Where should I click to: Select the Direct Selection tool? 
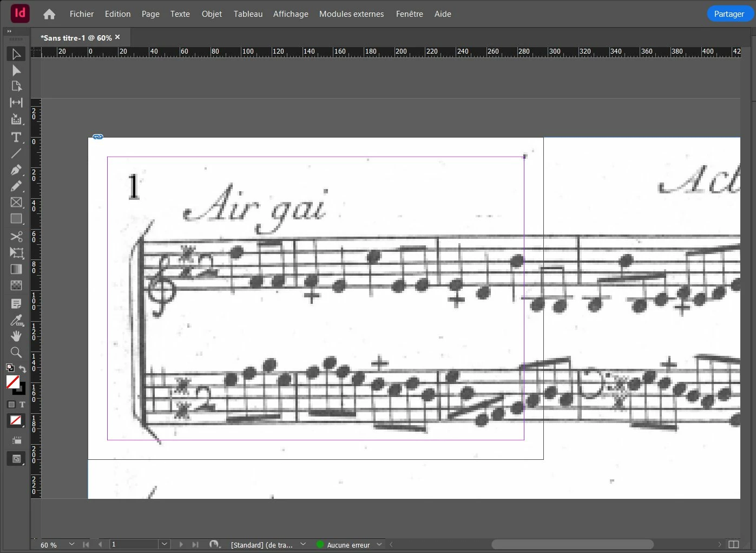16,70
